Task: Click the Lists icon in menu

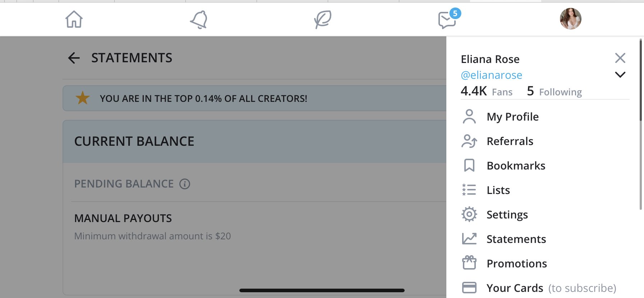Action: pos(469,190)
